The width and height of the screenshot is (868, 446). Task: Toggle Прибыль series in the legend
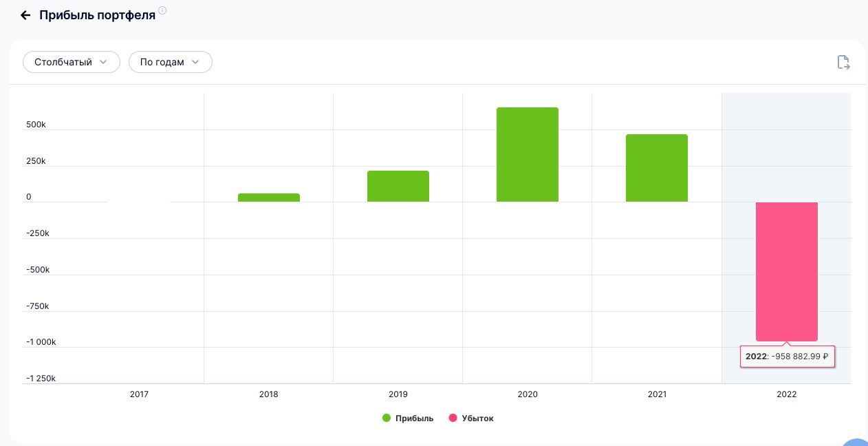(408, 418)
